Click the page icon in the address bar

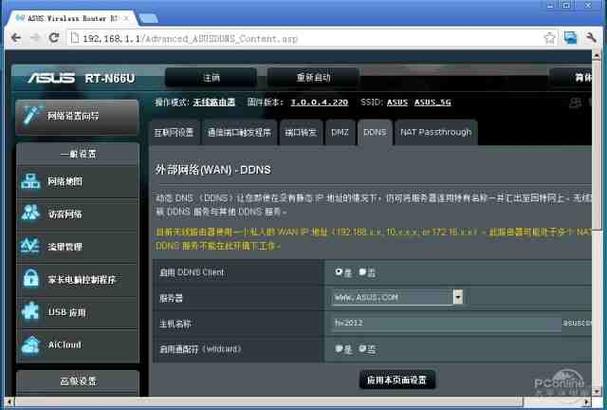(75, 38)
